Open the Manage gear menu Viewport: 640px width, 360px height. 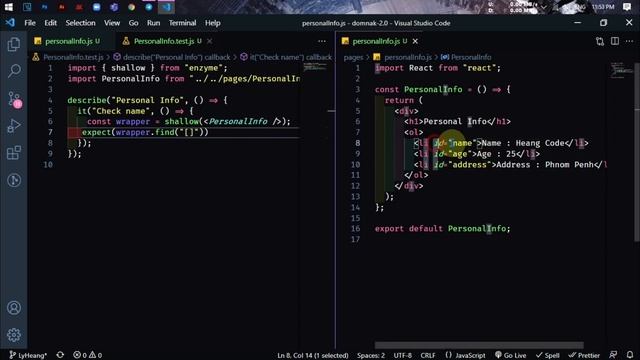[14, 335]
